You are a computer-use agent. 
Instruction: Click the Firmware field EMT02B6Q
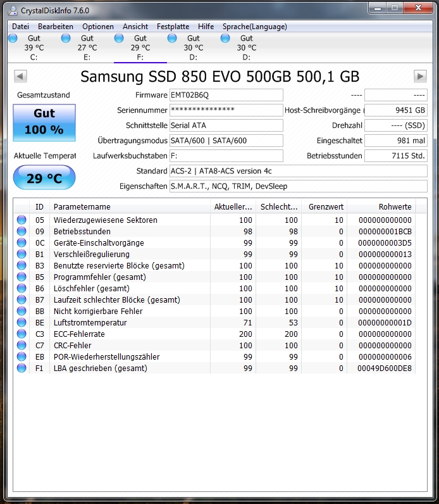click(x=226, y=95)
